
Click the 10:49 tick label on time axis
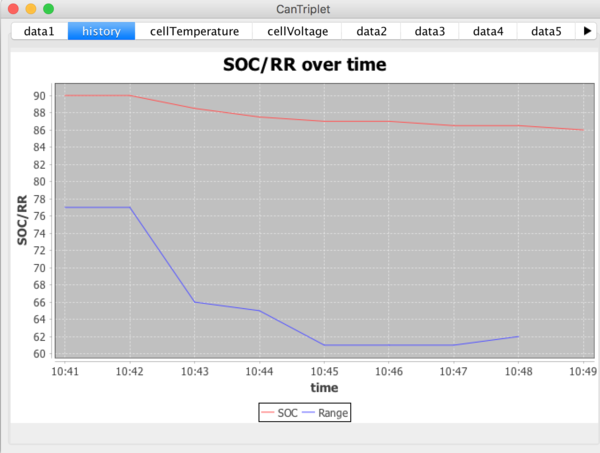583,372
